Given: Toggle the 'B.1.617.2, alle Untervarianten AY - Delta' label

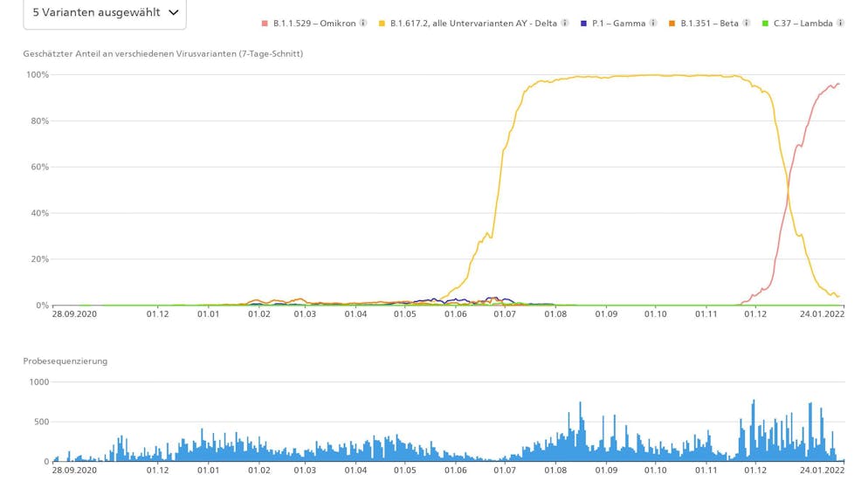Looking at the screenshot, I should (473, 24).
